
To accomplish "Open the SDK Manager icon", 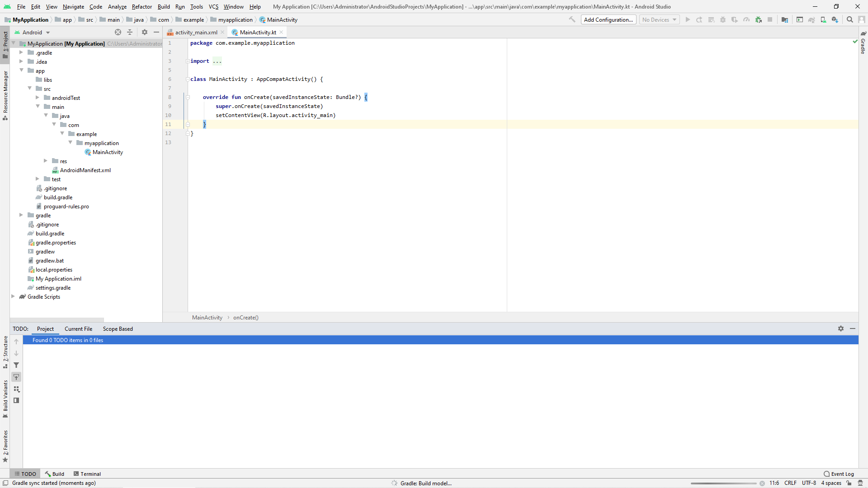I will point(835,19).
